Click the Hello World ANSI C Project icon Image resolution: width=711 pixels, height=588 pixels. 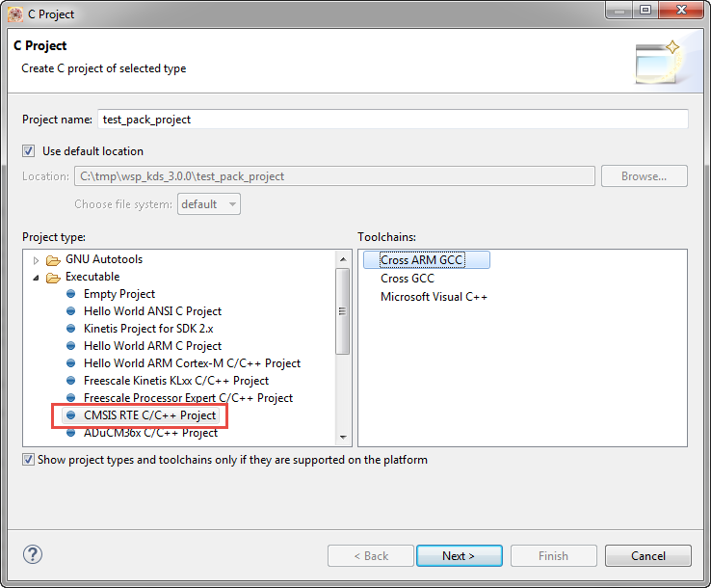pos(70,311)
